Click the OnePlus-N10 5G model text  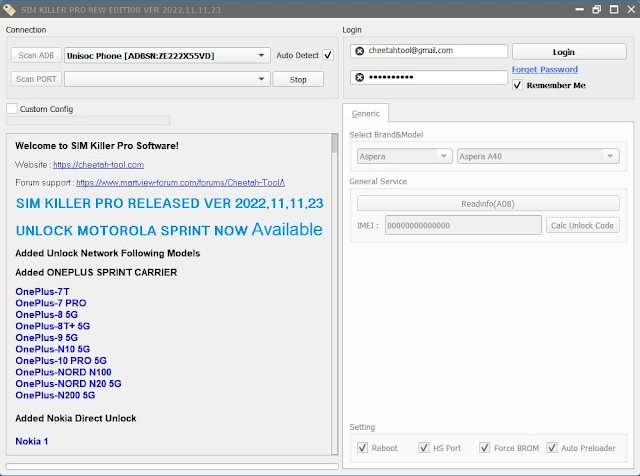click(x=53, y=349)
